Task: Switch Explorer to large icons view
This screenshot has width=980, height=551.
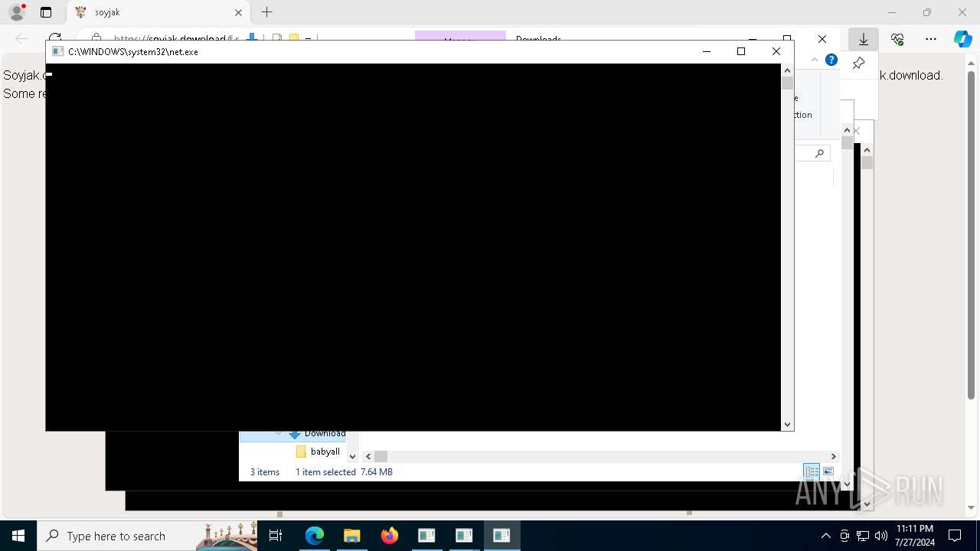Action: pos(828,471)
